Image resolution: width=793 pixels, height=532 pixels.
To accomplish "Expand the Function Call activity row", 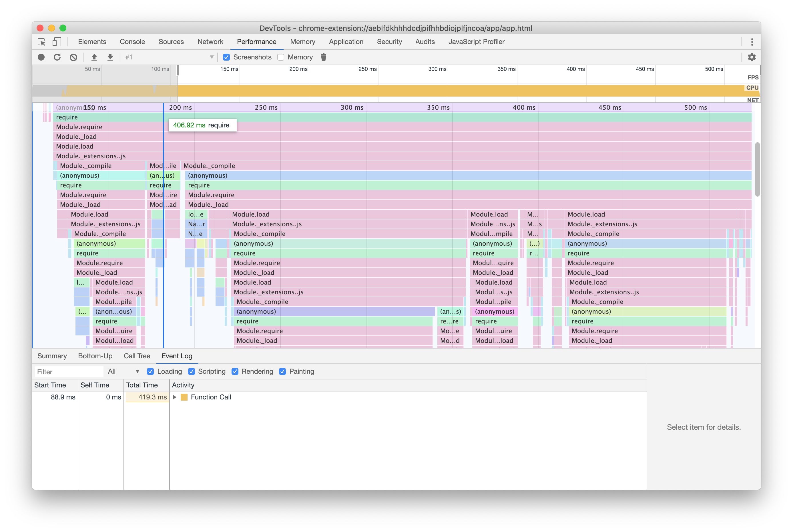I will [174, 397].
